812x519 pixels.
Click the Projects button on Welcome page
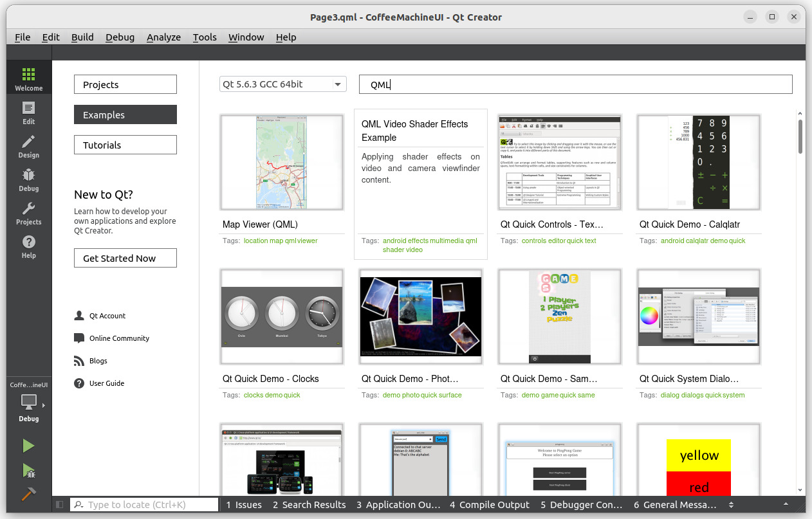point(125,84)
